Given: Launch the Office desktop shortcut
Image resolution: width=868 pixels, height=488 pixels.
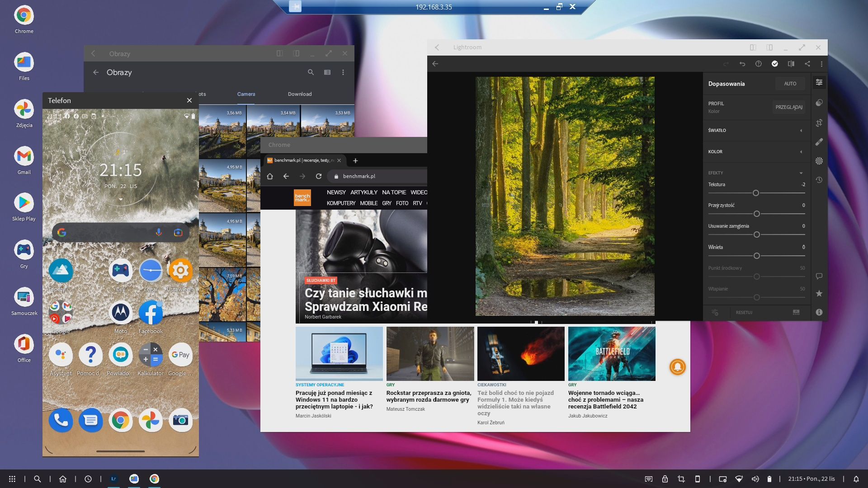Looking at the screenshot, I should [24, 348].
